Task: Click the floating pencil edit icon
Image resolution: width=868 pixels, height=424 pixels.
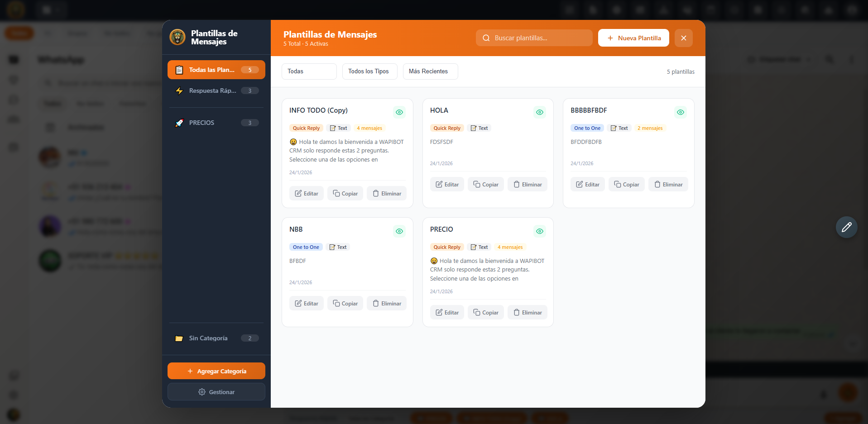Action: (x=846, y=227)
